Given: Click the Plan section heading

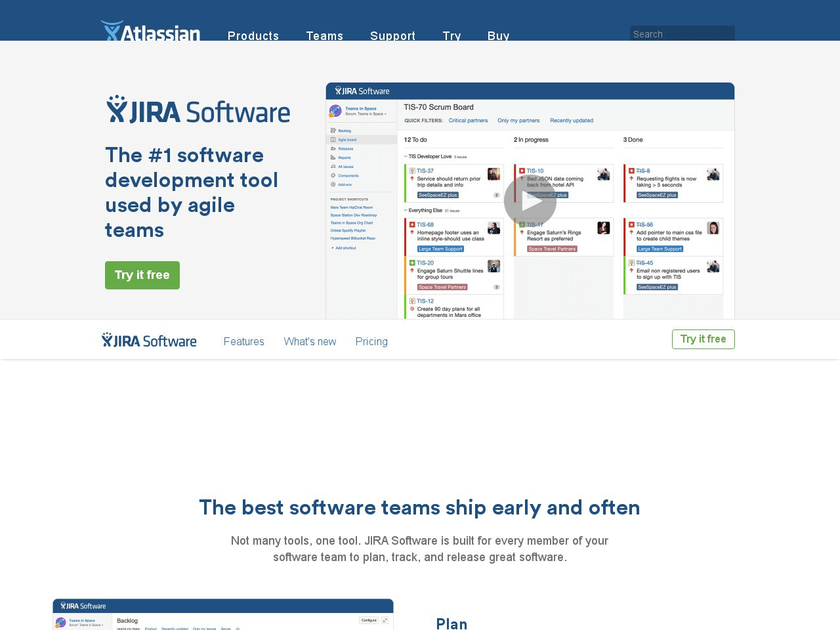Looking at the screenshot, I should point(452,623).
